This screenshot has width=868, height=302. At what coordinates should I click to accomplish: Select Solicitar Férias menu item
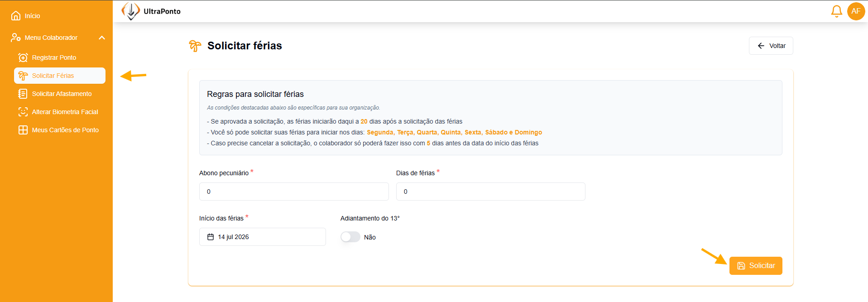pyautogui.click(x=60, y=76)
